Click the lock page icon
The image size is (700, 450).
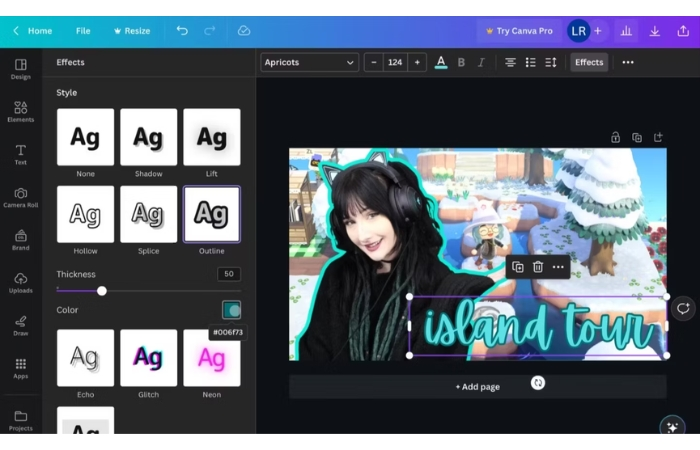tap(615, 137)
